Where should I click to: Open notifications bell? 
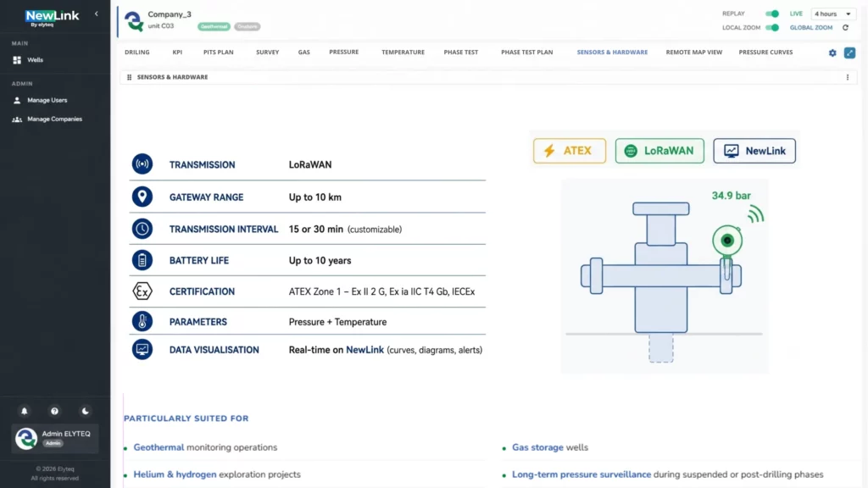click(x=25, y=411)
